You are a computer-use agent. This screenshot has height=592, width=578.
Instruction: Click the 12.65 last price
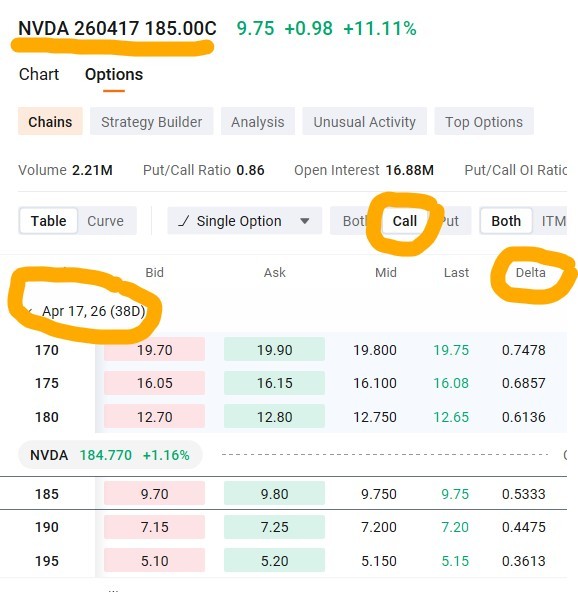point(451,417)
